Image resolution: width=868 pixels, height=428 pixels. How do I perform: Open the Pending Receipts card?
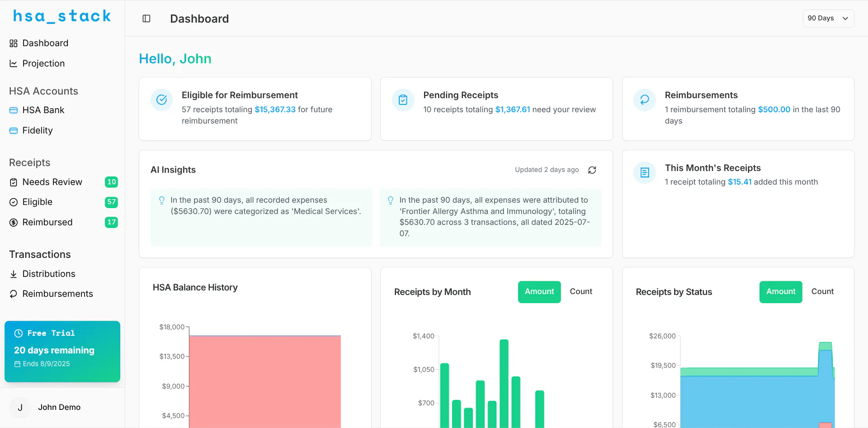[496, 109]
